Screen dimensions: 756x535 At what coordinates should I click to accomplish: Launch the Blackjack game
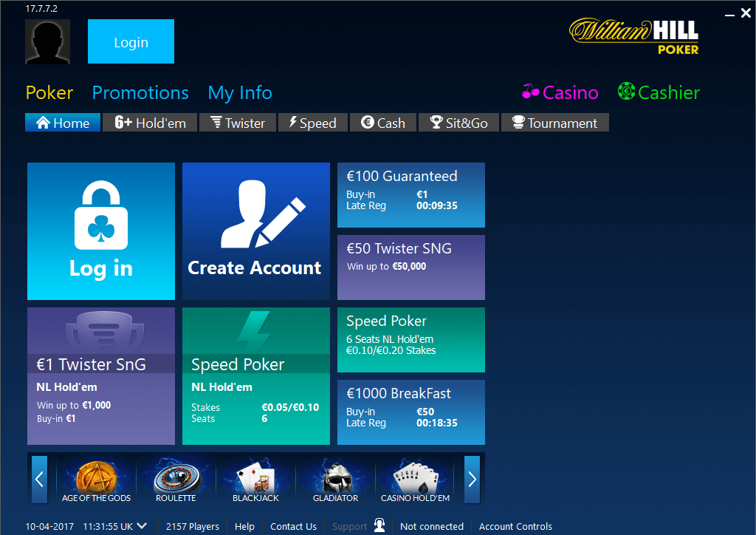(255, 480)
